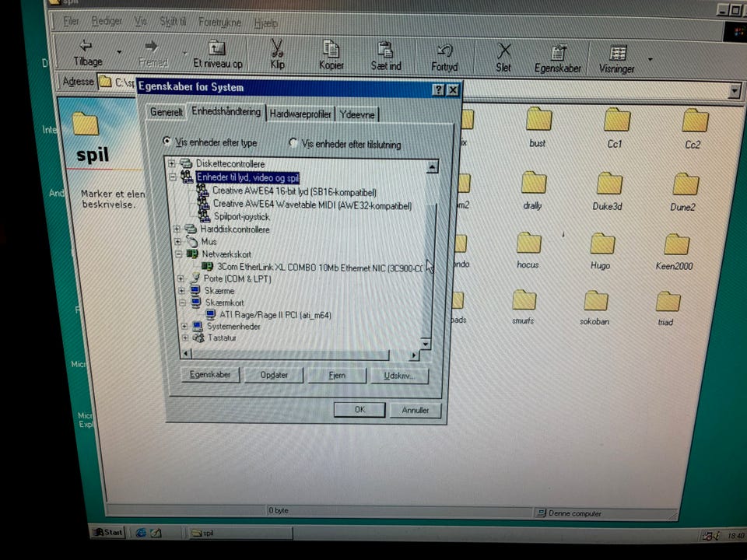The image size is (747, 560).
Task: Launch Internet Explorer from quick launch
Action: click(x=141, y=532)
